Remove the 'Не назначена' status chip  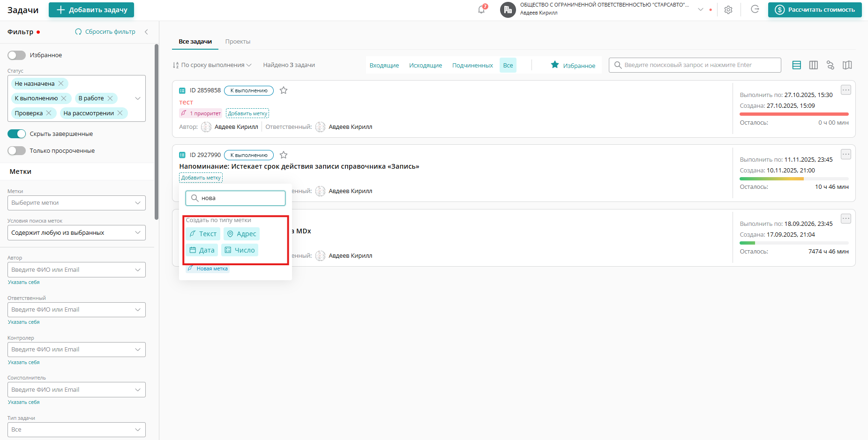pyautogui.click(x=61, y=84)
